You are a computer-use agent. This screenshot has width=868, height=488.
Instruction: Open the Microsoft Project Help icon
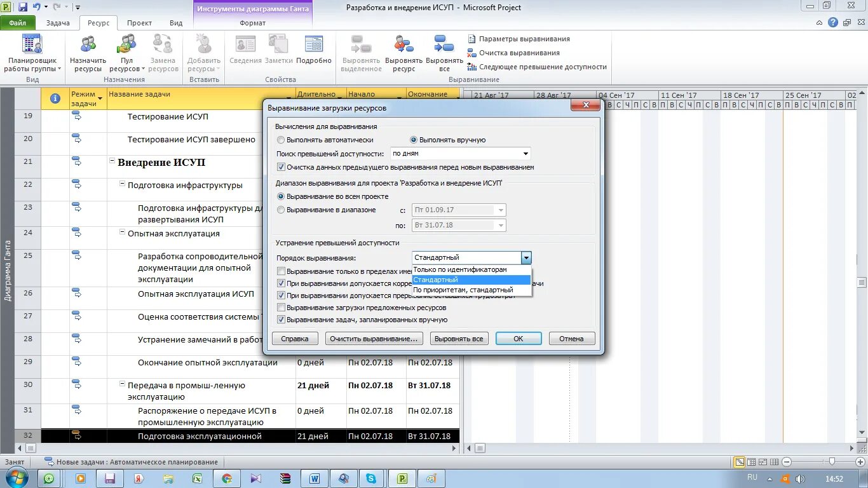(833, 23)
